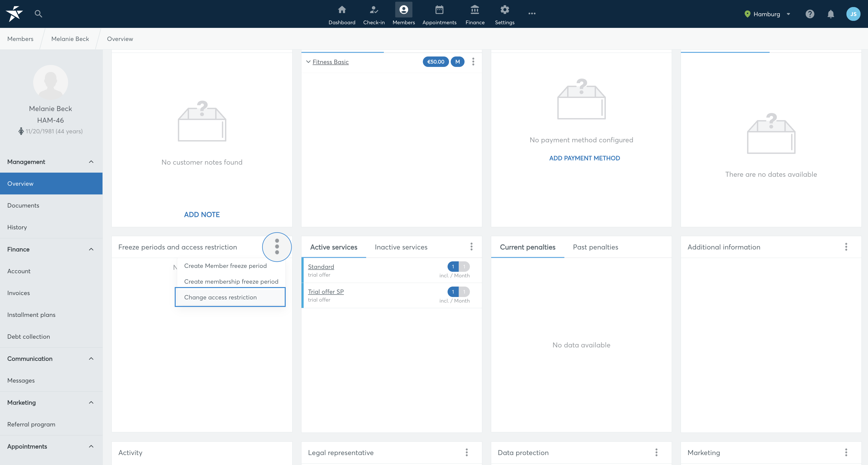Click the €50.00 price badge

tap(436, 62)
